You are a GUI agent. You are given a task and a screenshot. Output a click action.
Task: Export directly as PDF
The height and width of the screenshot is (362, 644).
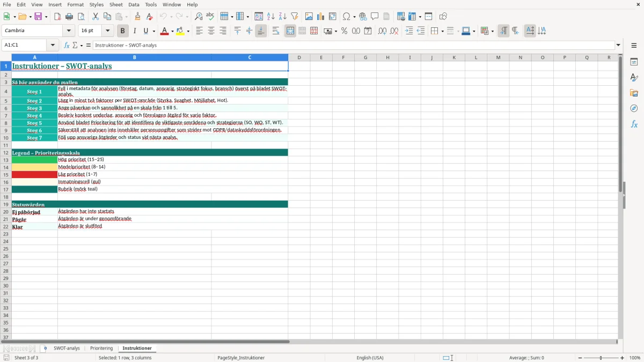[57, 17]
